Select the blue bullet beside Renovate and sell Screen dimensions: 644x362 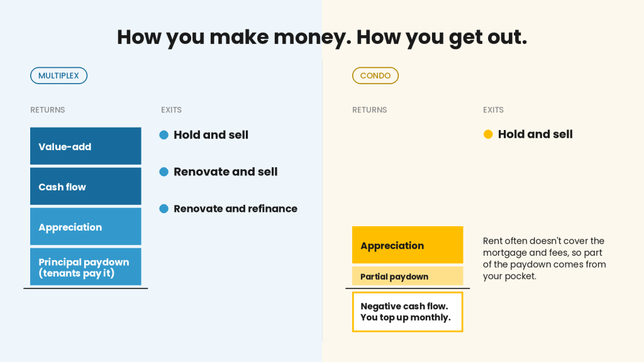coord(164,172)
